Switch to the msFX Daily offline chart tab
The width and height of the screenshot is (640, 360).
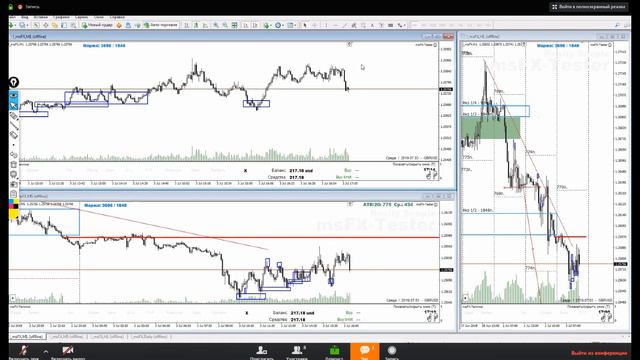pos(149,337)
